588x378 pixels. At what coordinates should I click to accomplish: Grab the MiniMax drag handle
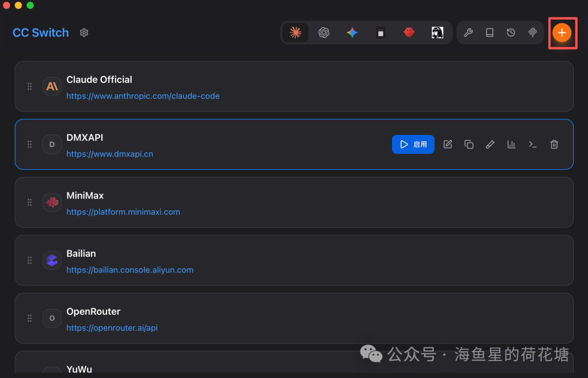coord(29,202)
